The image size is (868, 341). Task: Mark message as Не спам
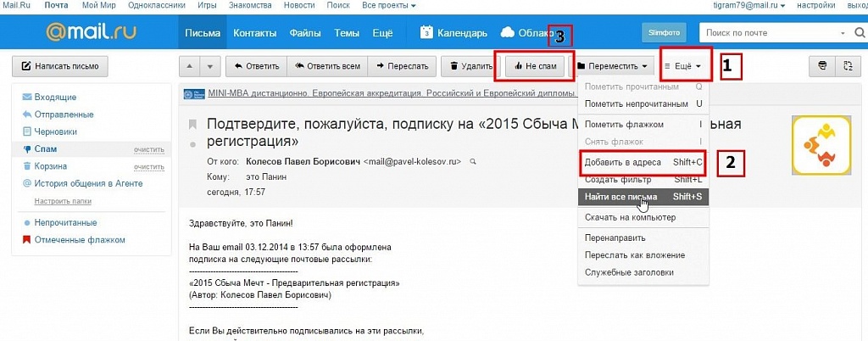click(x=535, y=66)
